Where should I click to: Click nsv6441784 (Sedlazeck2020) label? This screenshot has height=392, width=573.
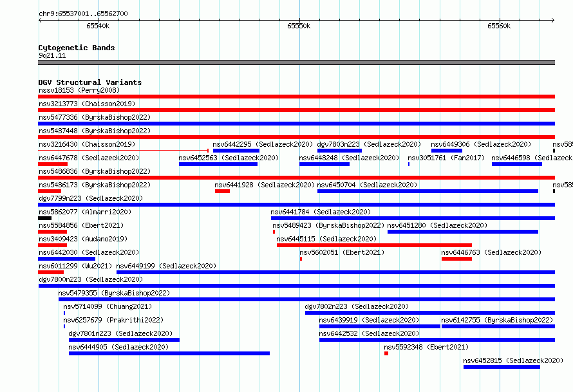(x=321, y=212)
